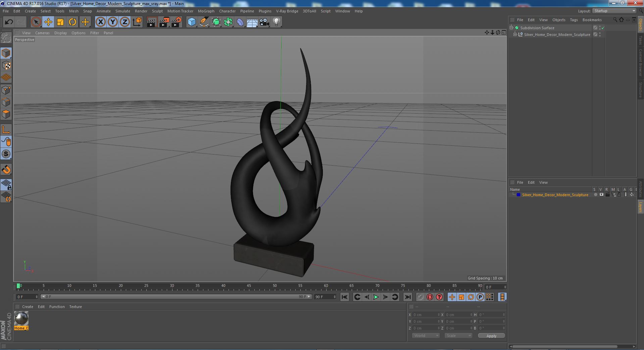Open the Layout dropdown

(614, 11)
